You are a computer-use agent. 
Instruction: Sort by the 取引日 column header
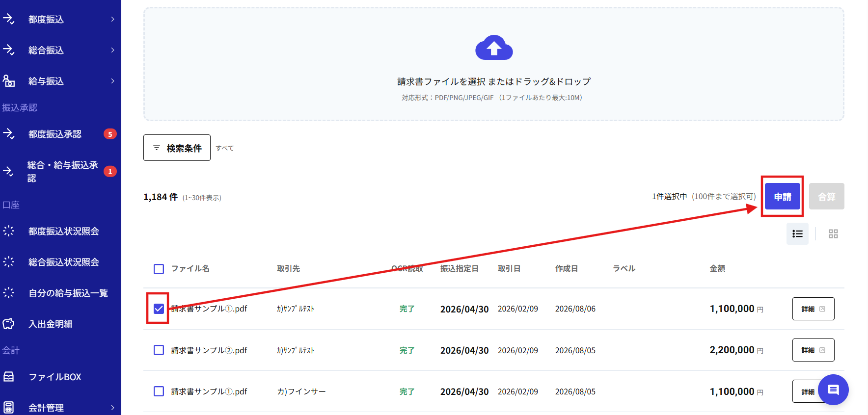(509, 268)
